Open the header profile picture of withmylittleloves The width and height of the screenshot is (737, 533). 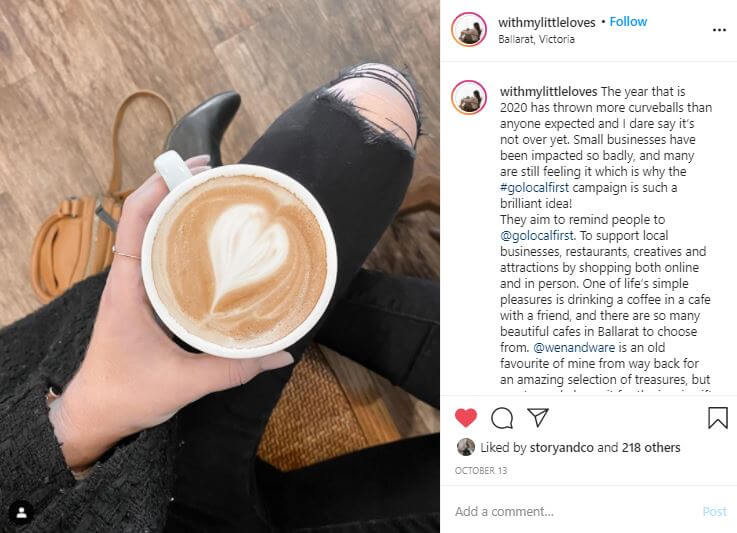[x=469, y=29]
